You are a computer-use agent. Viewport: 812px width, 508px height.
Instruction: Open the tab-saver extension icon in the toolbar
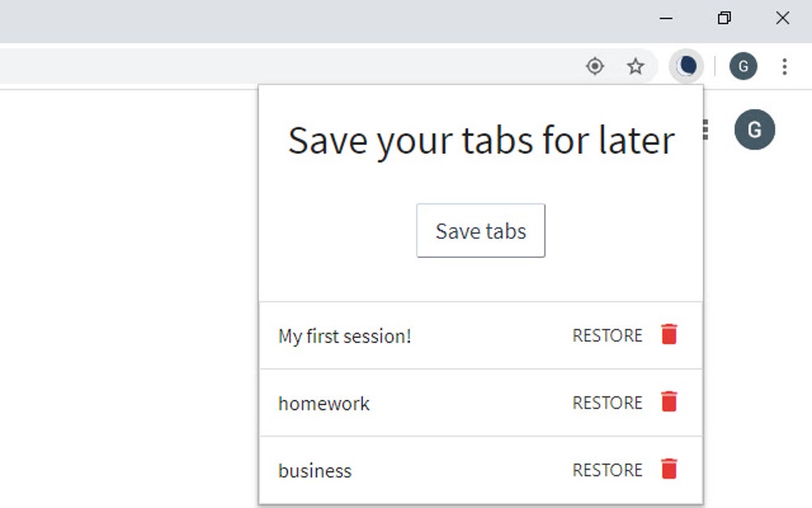click(685, 66)
